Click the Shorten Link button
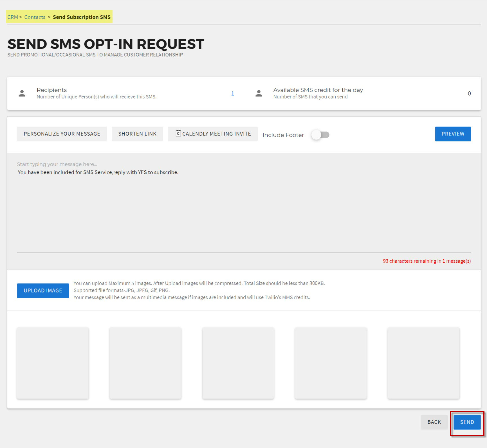The height and width of the screenshot is (448, 487). pyautogui.click(x=137, y=134)
